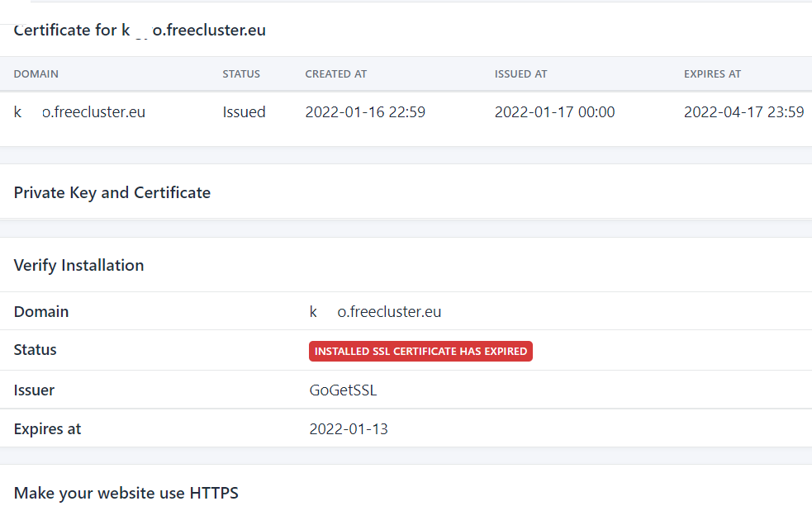Click the issued date 2022-01-17 00:00
Screen dimensions: 812x506
point(555,112)
